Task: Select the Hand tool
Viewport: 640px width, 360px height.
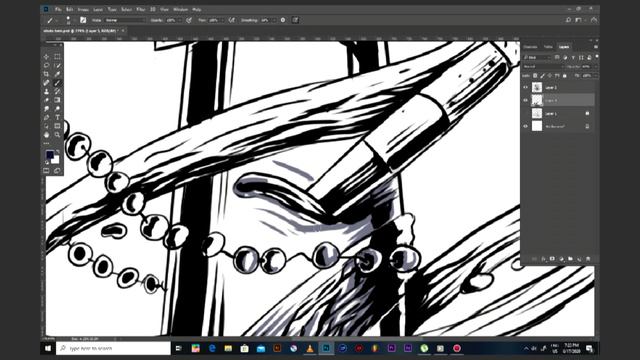Action: tap(47, 135)
